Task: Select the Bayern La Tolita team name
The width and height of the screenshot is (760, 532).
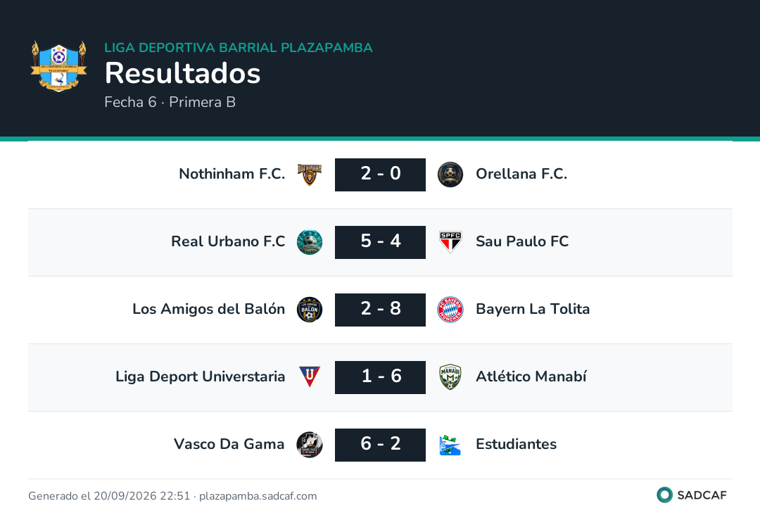Action: click(x=533, y=309)
